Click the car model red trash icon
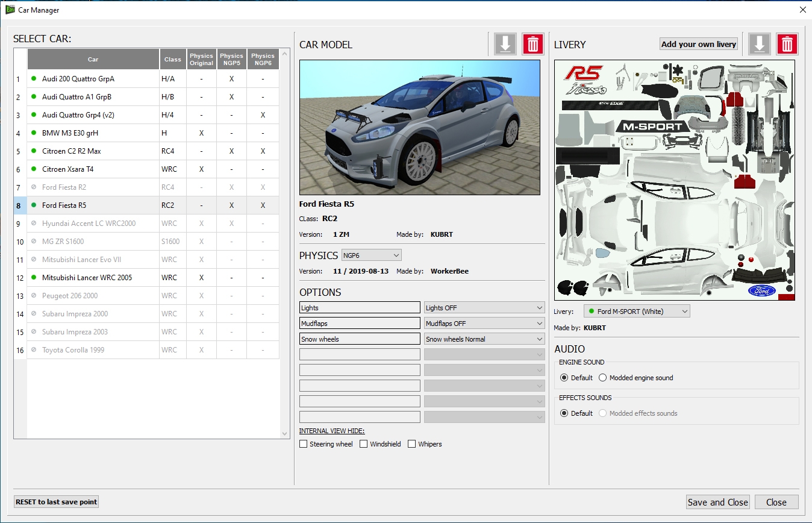Screen dimensions: 812x523 pos(532,44)
